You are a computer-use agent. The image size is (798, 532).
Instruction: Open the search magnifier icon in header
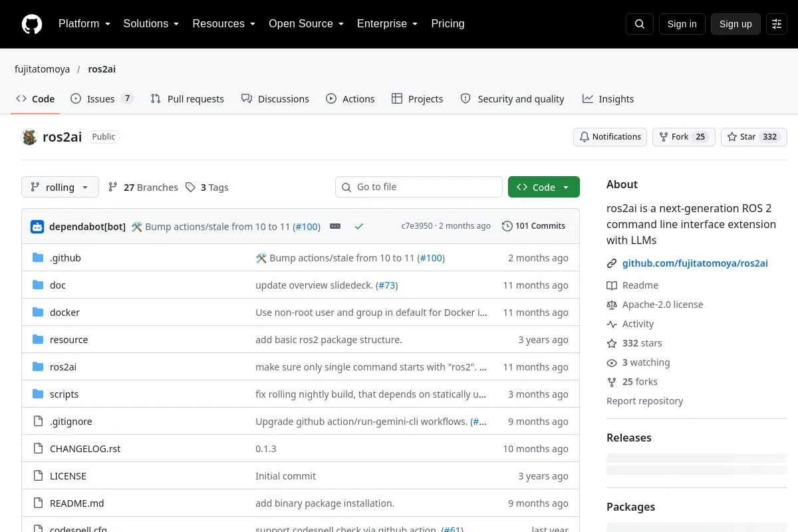[640, 24]
